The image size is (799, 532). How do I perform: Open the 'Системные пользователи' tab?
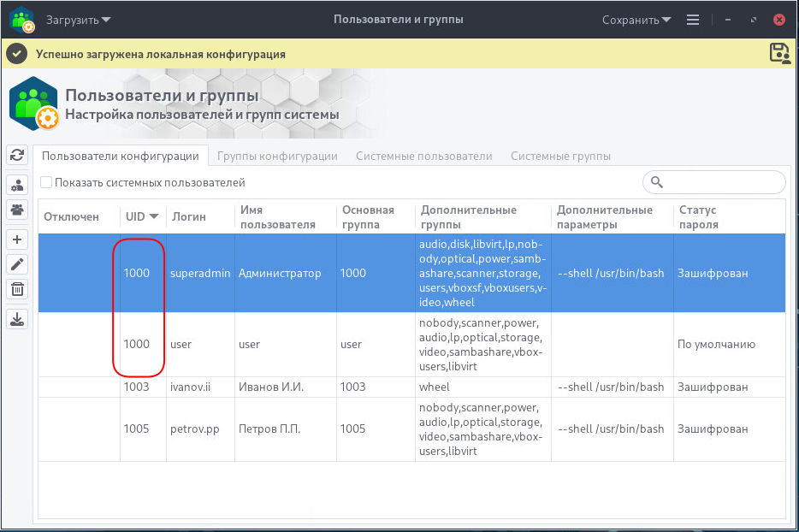click(x=423, y=156)
